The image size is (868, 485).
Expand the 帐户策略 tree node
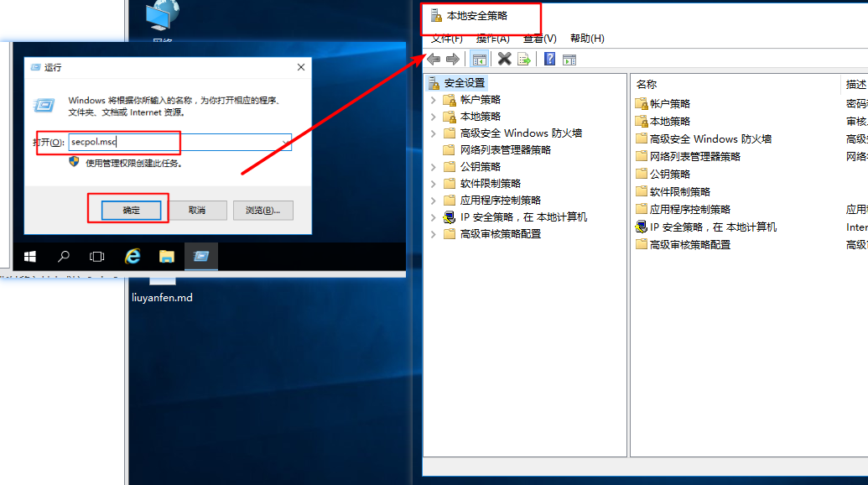point(434,100)
